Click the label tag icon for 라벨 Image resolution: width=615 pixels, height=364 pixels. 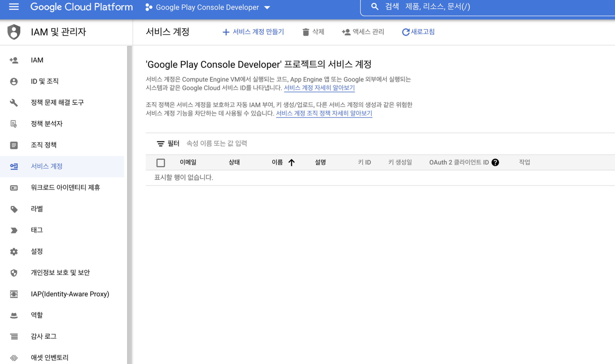tap(14, 209)
